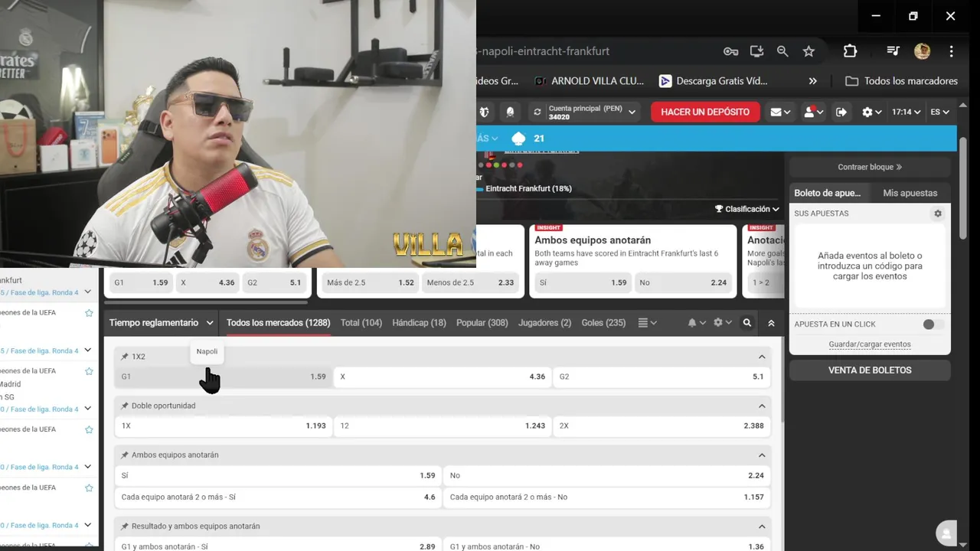The width and height of the screenshot is (980, 551).
Task: Pin the Ambos equipos anotarán market
Action: [125, 455]
